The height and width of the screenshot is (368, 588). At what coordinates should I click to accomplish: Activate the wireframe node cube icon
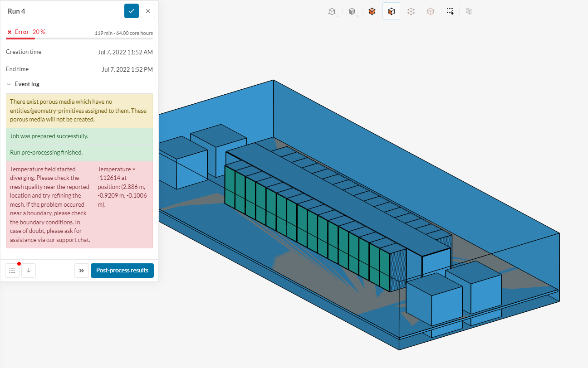pos(411,11)
